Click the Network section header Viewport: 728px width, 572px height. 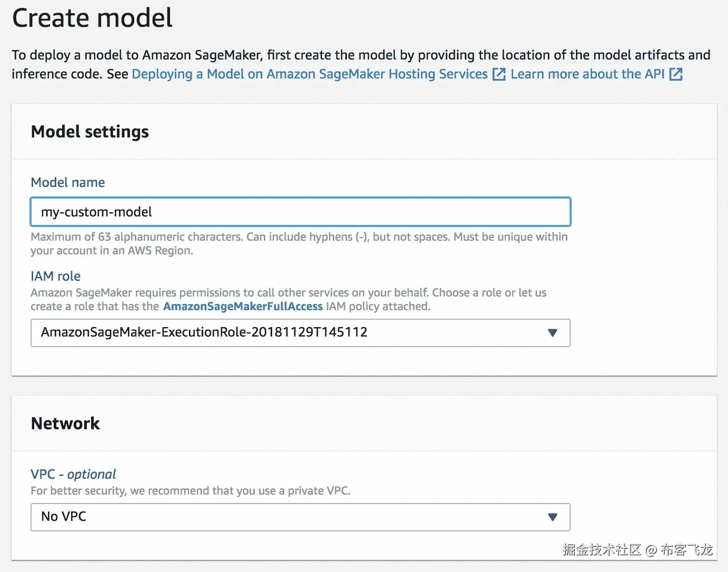65,423
